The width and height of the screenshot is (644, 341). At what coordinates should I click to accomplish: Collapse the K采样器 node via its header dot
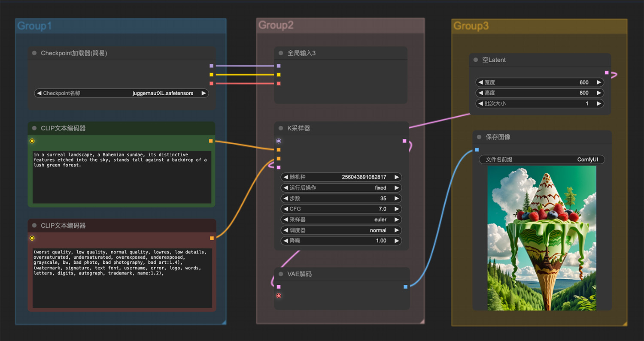point(281,128)
